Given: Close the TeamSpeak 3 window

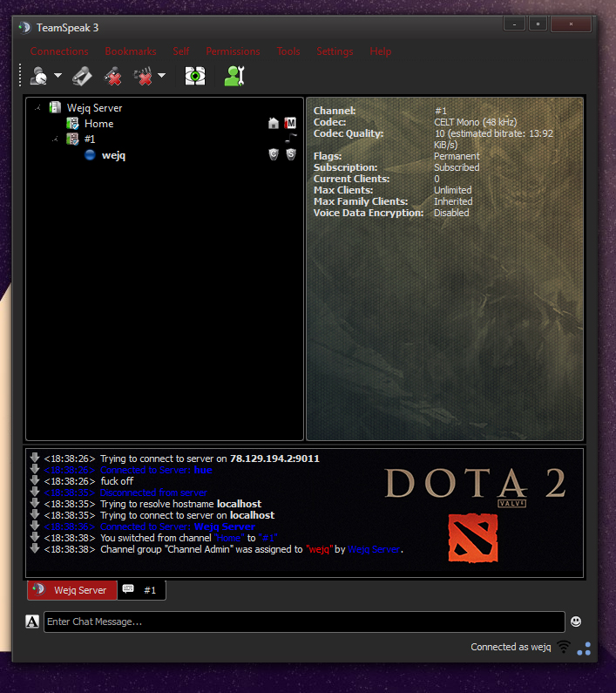Looking at the screenshot, I should tap(571, 24).
